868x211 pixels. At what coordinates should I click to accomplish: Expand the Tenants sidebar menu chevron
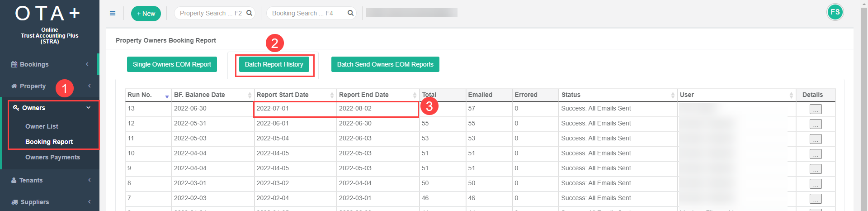[90, 180]
